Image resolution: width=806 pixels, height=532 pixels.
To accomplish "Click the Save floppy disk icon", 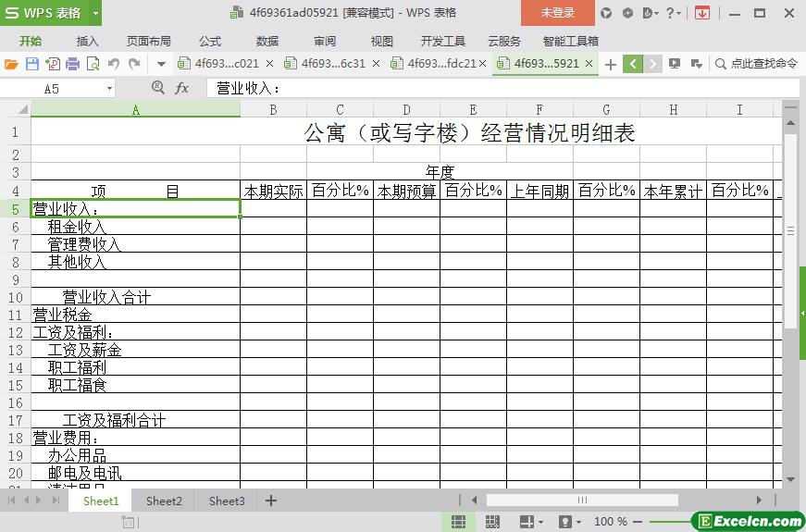I will pos(31,64).
